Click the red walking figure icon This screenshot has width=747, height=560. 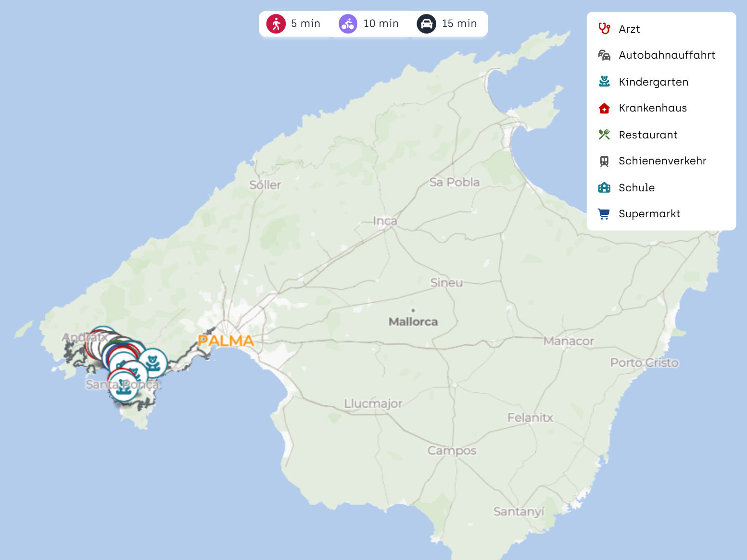[x=276, y=24]
